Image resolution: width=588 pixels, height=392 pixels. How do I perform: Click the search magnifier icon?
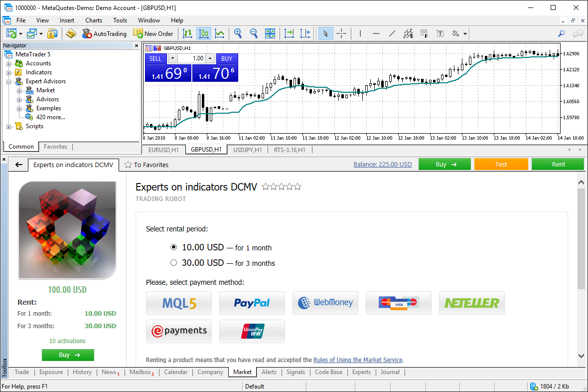[562, 34]
